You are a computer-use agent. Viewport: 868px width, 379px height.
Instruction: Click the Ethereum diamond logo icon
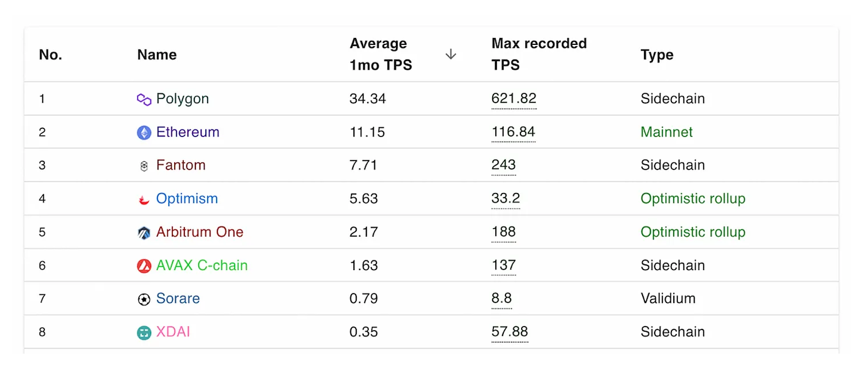(144, 133)
